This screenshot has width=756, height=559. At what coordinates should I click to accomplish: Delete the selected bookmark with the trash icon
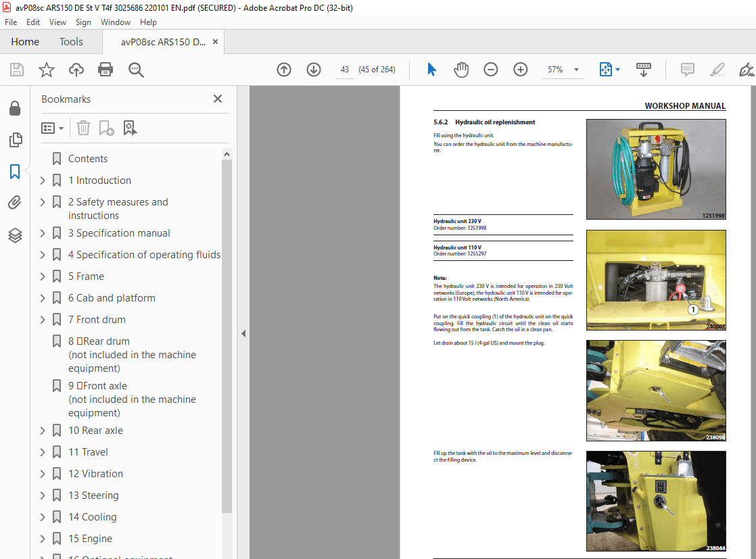pos(82,128)
